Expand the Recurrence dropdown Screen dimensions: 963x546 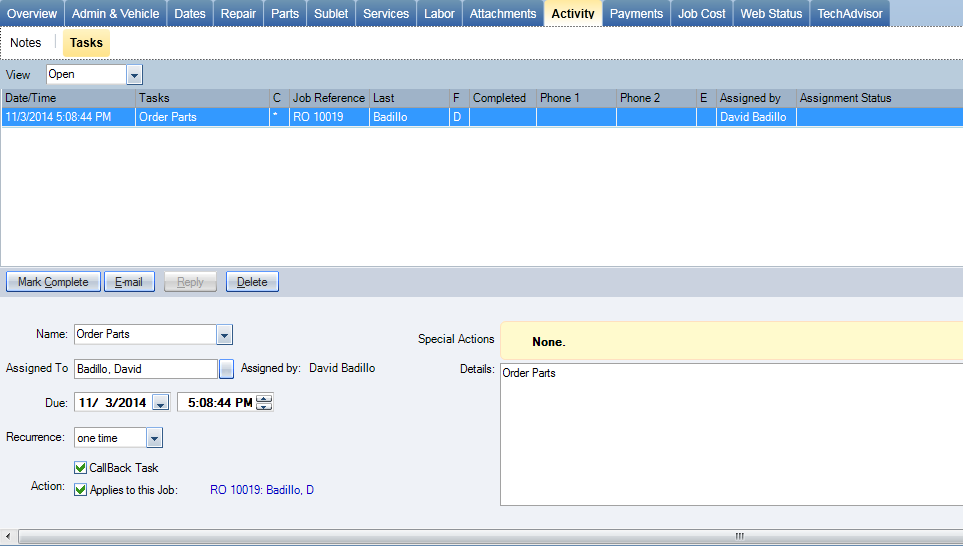click(154, 438)
